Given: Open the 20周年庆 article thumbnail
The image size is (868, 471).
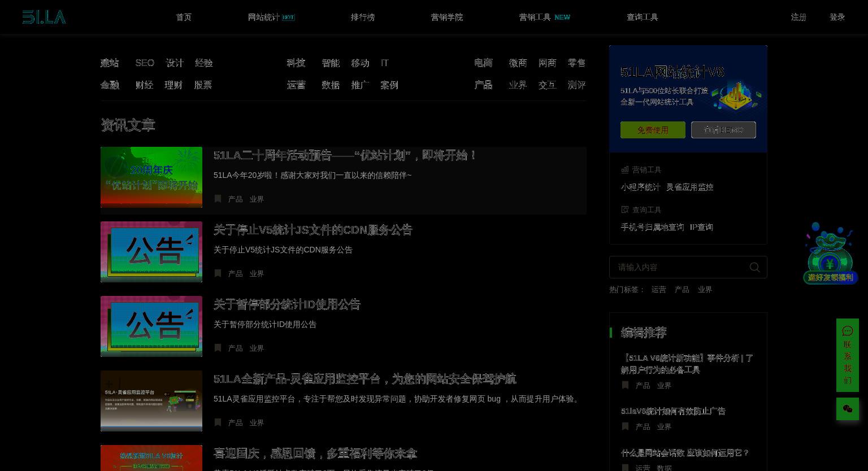Looking at the screenshot, I should tap(151, 177).
